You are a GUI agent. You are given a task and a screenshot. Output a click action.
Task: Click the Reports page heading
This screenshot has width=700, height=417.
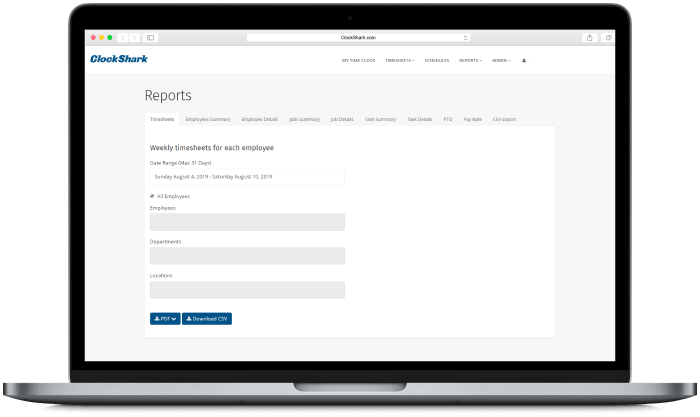pos(168,96)
